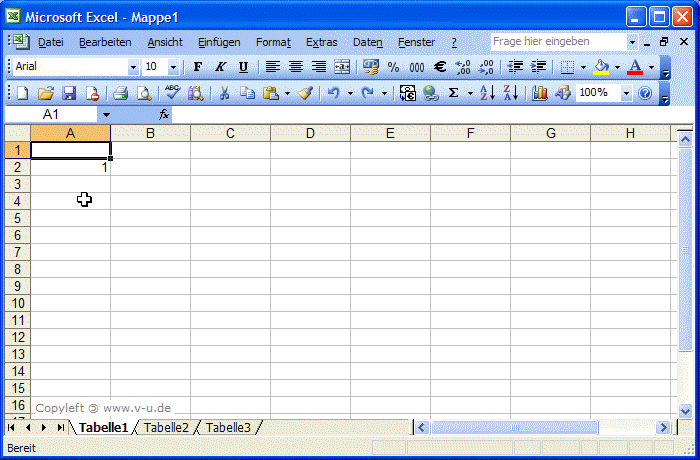700x460 pixels.
Task: Open research tool icon
Action: (x=196, y=93)
